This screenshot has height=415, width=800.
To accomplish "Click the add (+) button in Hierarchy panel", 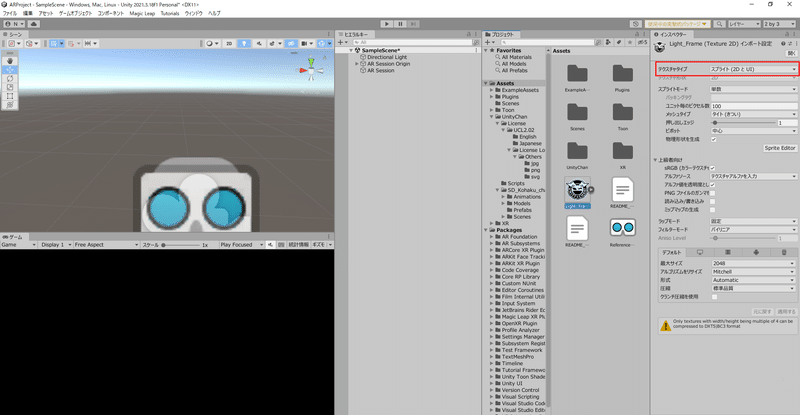I will [342, 42].
